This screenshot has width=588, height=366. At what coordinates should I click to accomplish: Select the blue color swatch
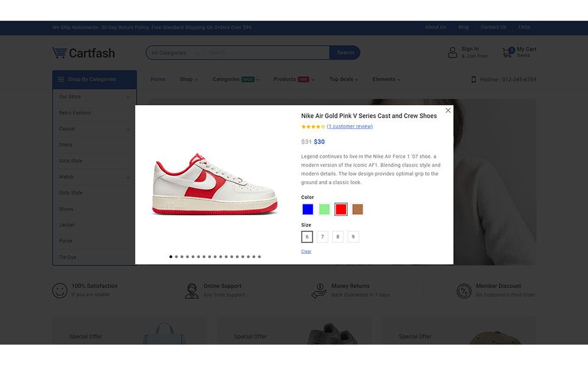[x=308, y=209]
